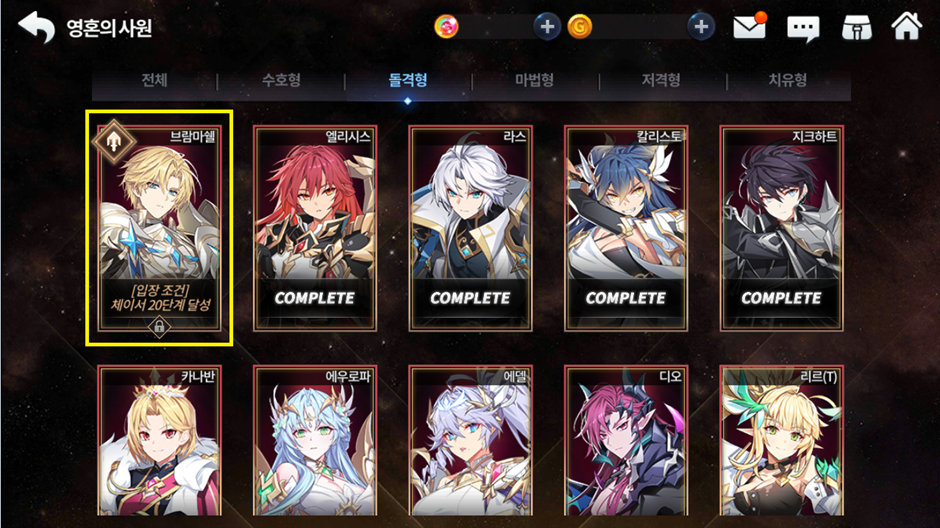The height and width of the screenshot is (528, 940).
Task: Switch to the 수호형 tab
Action: click(x=281, y=80)
